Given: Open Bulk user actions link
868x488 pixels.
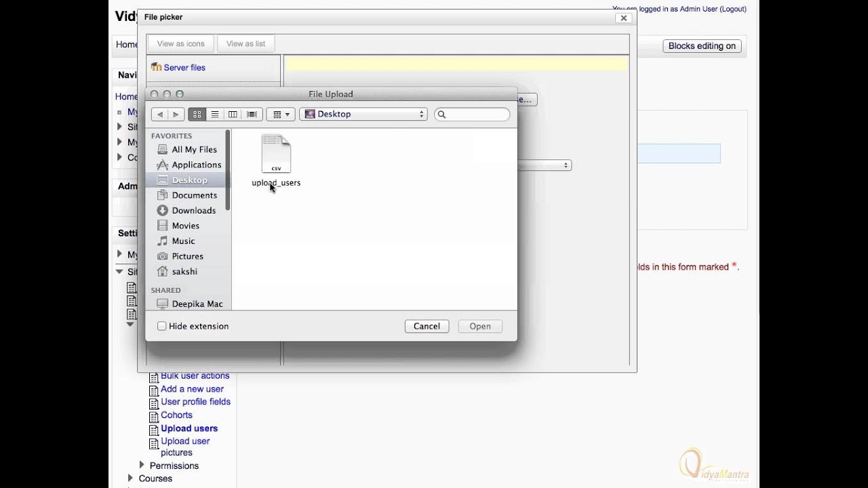Looking at the screenshot, I should pyautogui.click(x=195, y=375).
